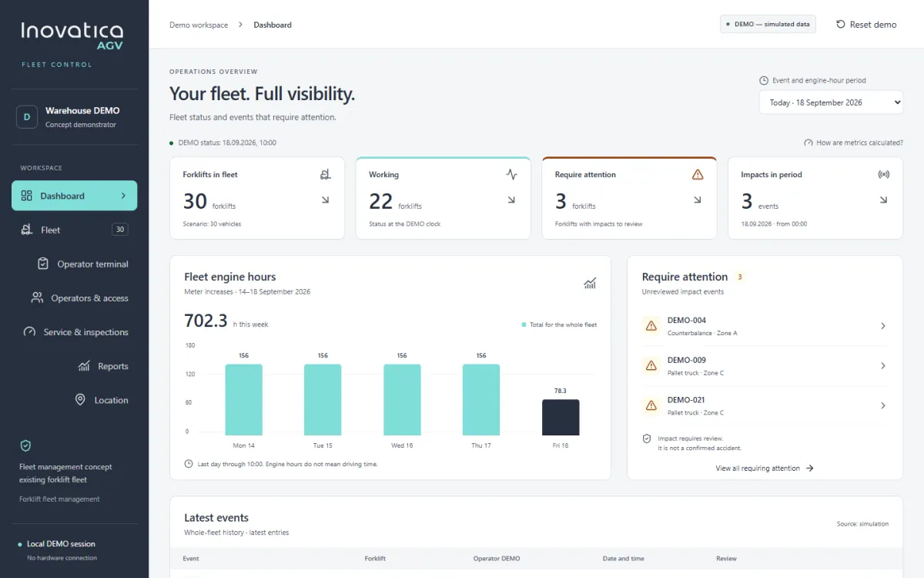Image resolution: width=924 pixels, height=578 pixels.
Task: Click the Event column header
Action: coord(191,559)
